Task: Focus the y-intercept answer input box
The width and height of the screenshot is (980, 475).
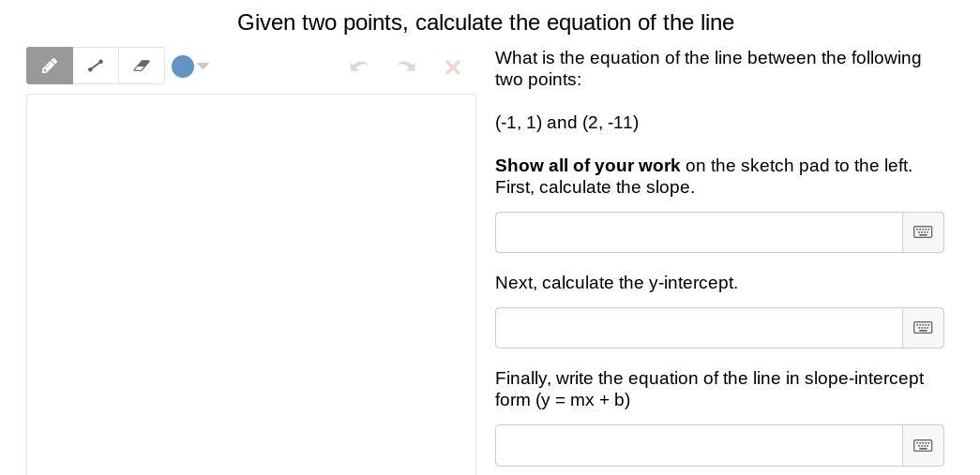Action: 699,328
